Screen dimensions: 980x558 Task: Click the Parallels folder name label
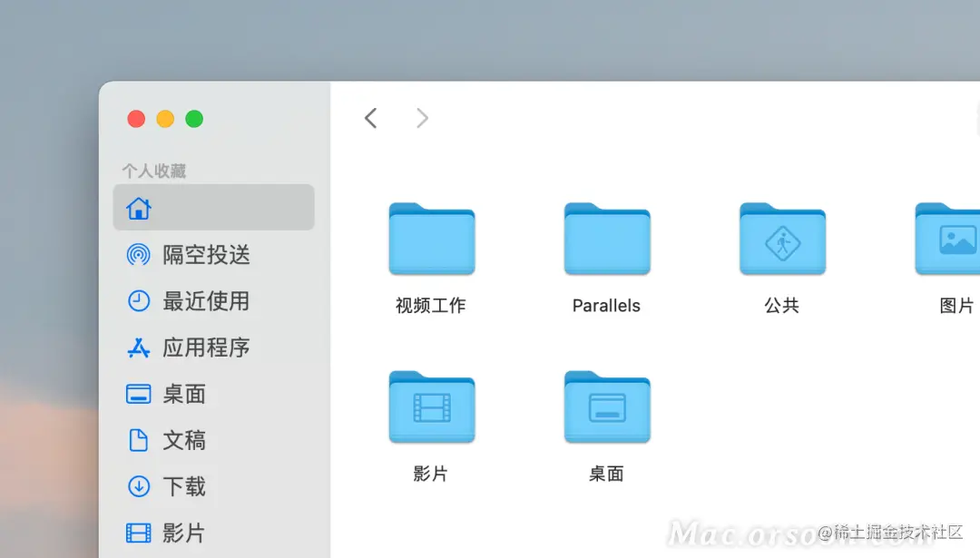click(x=606, y=306)
